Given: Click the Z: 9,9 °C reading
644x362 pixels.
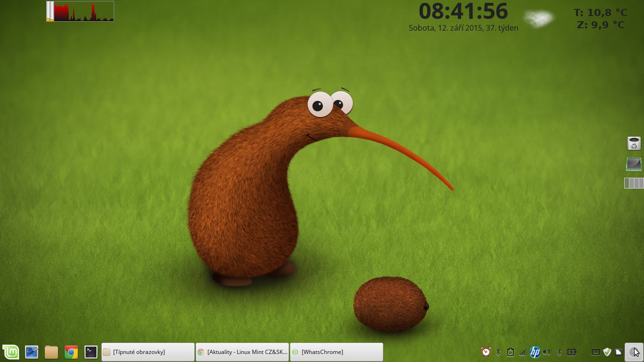Looking at the screenshot, I should click(601, 25).
